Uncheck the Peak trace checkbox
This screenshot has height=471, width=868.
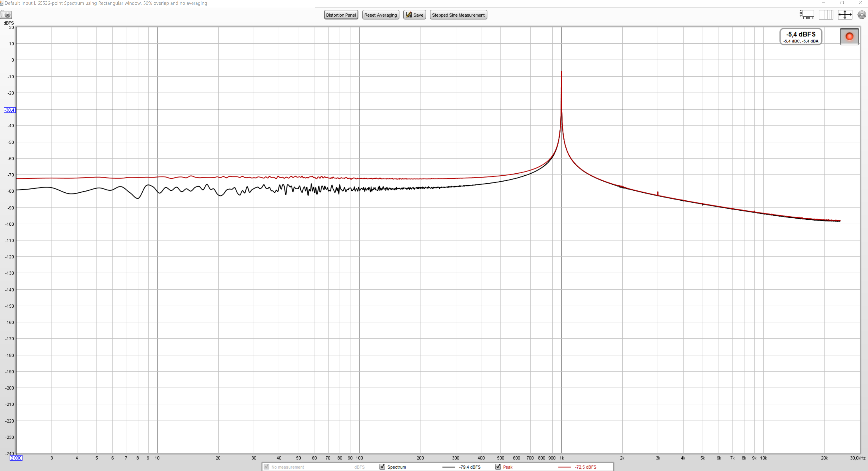[x=498, y=467]
